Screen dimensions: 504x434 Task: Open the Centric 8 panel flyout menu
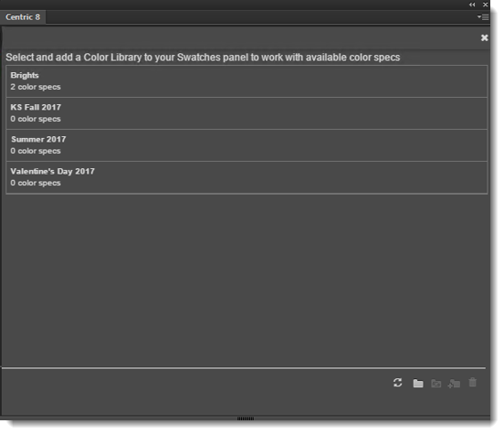pyautogui.click(x=483, y=16)
